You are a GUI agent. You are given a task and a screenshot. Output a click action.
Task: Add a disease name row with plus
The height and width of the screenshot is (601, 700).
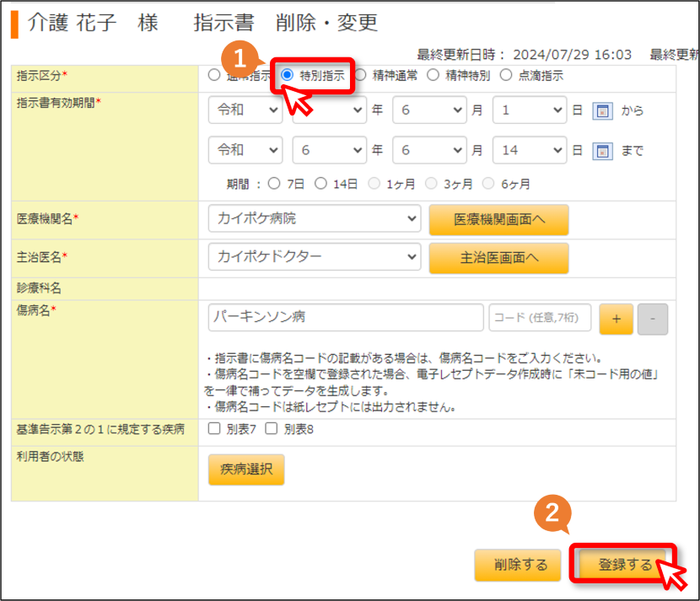tap(616, 319)
